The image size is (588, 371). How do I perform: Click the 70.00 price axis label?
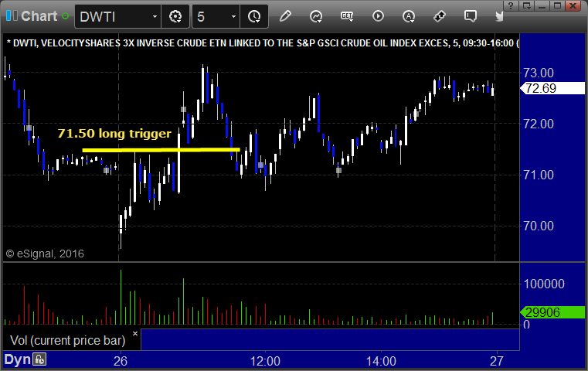click(x=539, y=226)
